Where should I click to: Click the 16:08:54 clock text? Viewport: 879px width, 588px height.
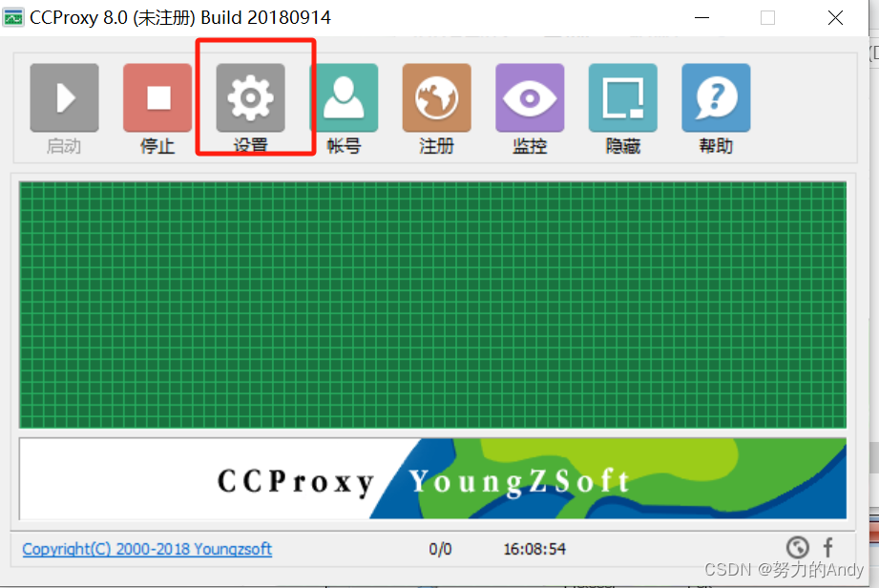tap(534, 549)
